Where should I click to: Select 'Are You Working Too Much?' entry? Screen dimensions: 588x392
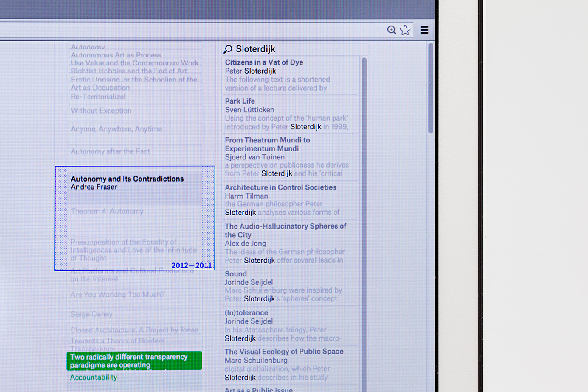tap(117, 295)
